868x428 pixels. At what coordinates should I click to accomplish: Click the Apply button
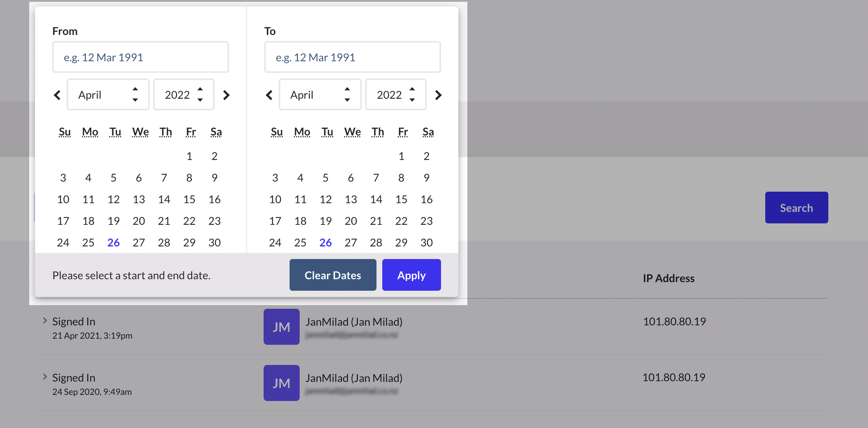point(411,275)
